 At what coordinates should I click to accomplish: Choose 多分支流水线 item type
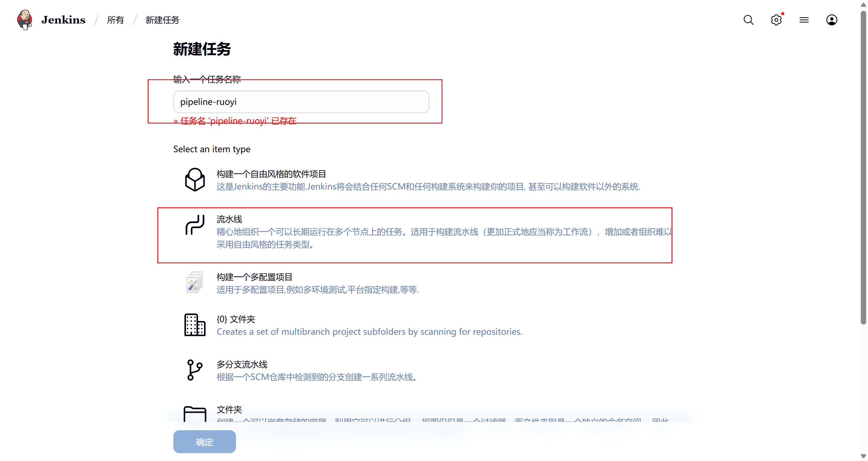242,364
